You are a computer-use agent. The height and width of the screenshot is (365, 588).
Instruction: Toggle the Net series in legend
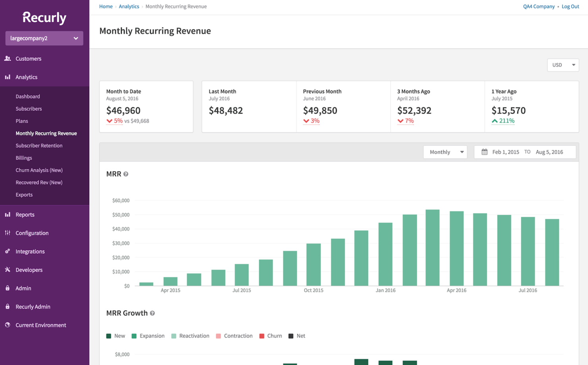point(297,336)
